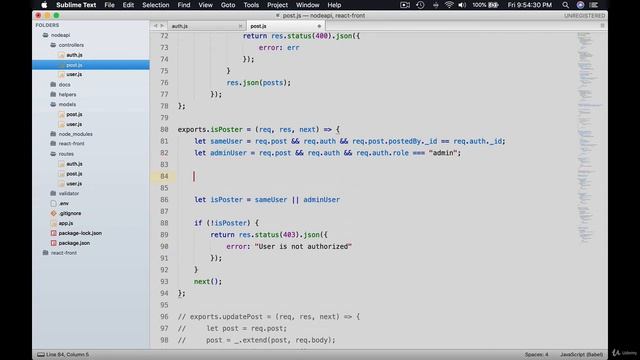
Task: Open Wi-Fi status menu
Action: pyautogui.click(x=449, y=5)
